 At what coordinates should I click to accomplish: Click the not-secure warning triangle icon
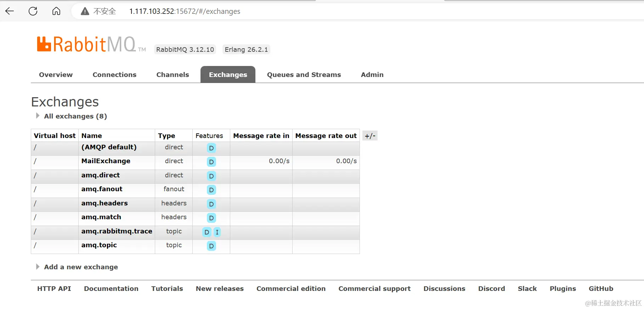click(x=85, y=11)
